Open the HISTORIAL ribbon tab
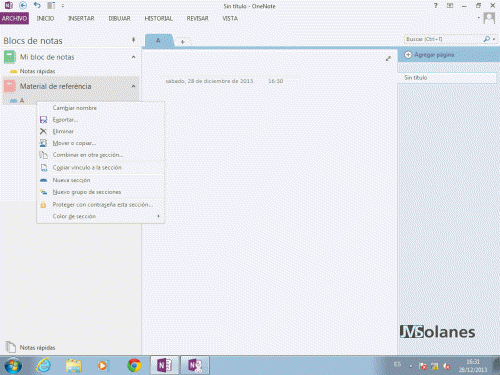Viewport: 500px width, 375px height. point(158,18)
